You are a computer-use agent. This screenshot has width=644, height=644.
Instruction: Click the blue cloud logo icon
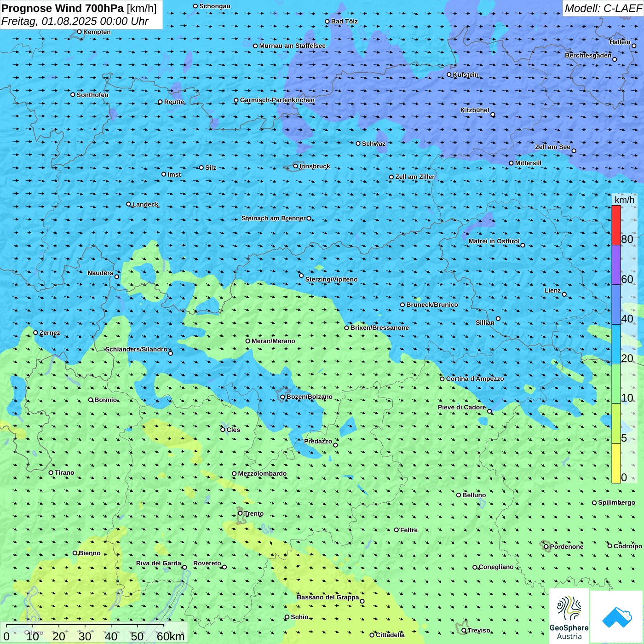[617, 617]
